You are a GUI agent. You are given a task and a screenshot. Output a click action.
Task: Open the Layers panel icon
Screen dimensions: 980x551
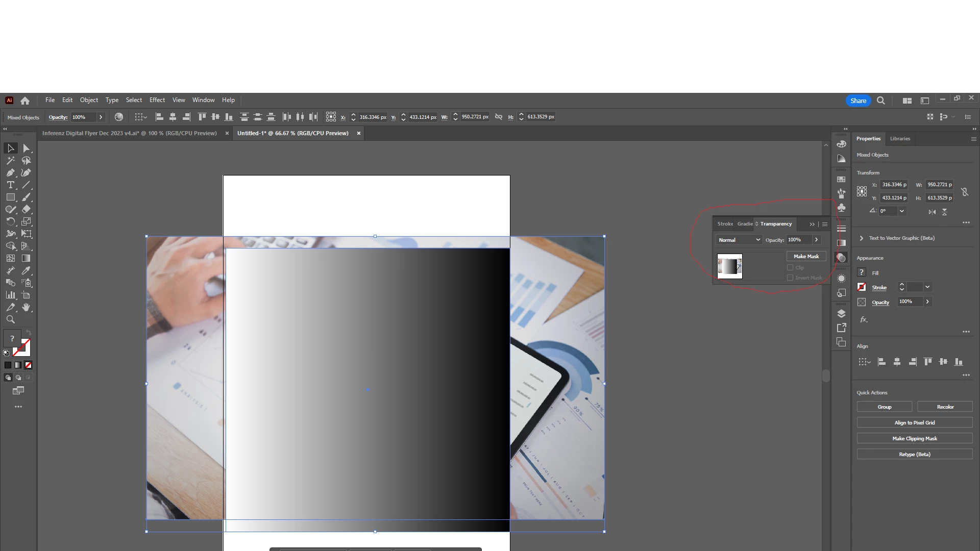842,313
